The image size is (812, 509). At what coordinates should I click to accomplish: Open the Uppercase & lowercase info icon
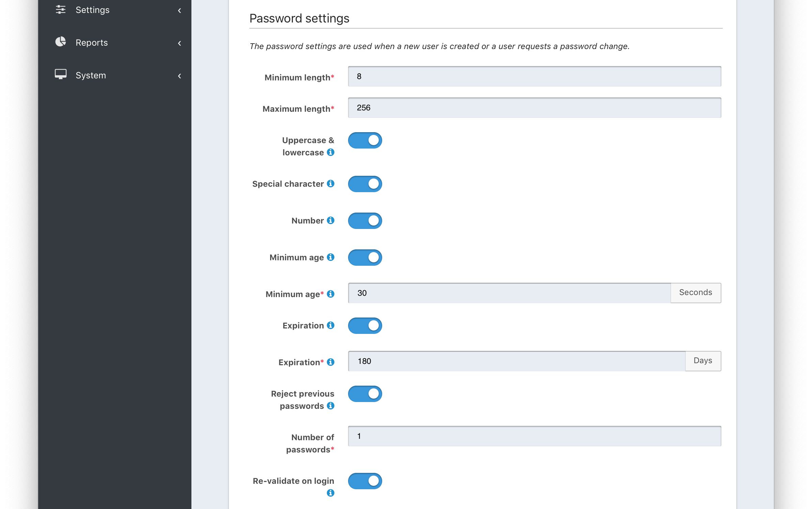tap(330, 152)
